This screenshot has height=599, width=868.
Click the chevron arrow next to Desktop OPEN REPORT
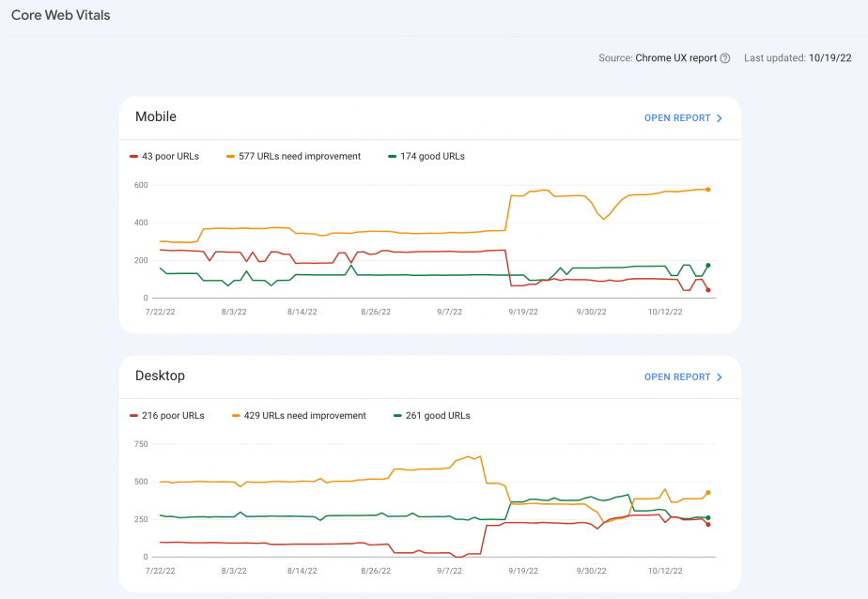tap(719, 376)
